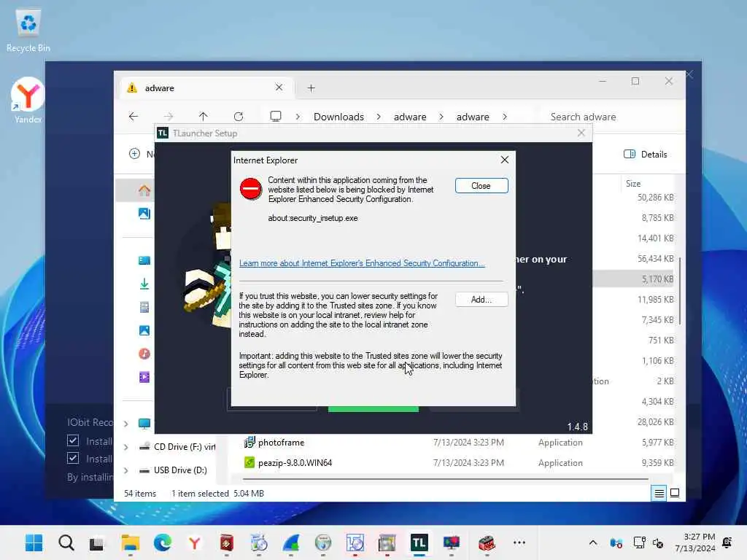Viewport: 747px width, 560px height.
Task: Expand USB Drive (D:) tree node
Action: (125, 470)
